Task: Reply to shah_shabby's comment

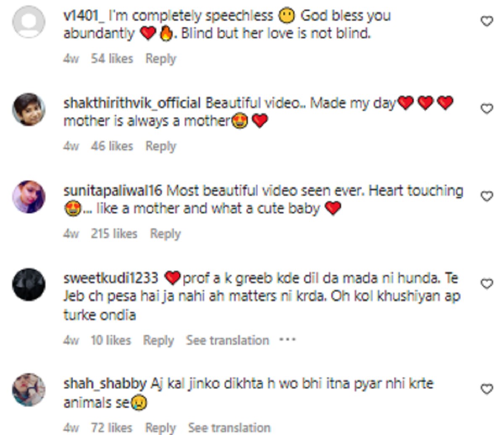Action: 160,427
